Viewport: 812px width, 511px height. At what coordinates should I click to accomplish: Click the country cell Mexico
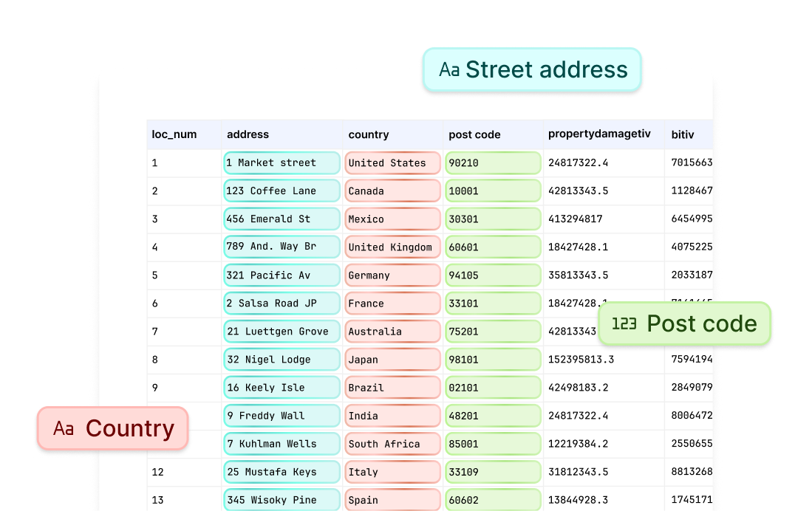coord(392,219)
